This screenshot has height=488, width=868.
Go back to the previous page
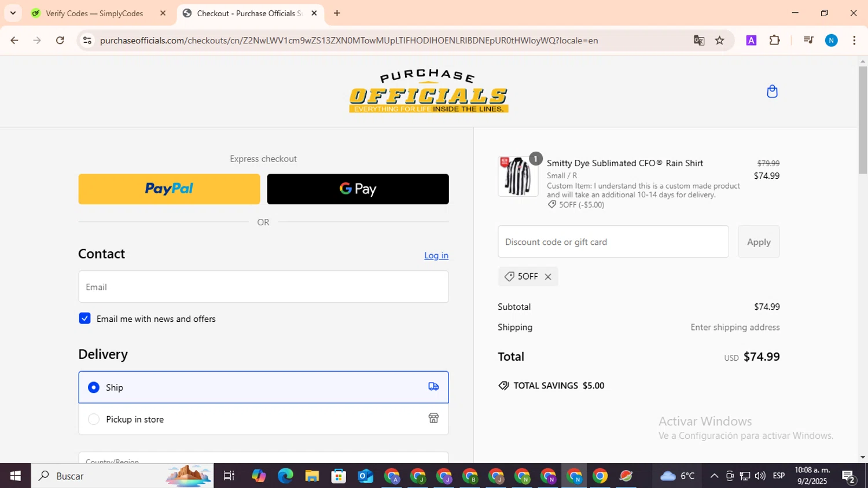tap(14, 41)
